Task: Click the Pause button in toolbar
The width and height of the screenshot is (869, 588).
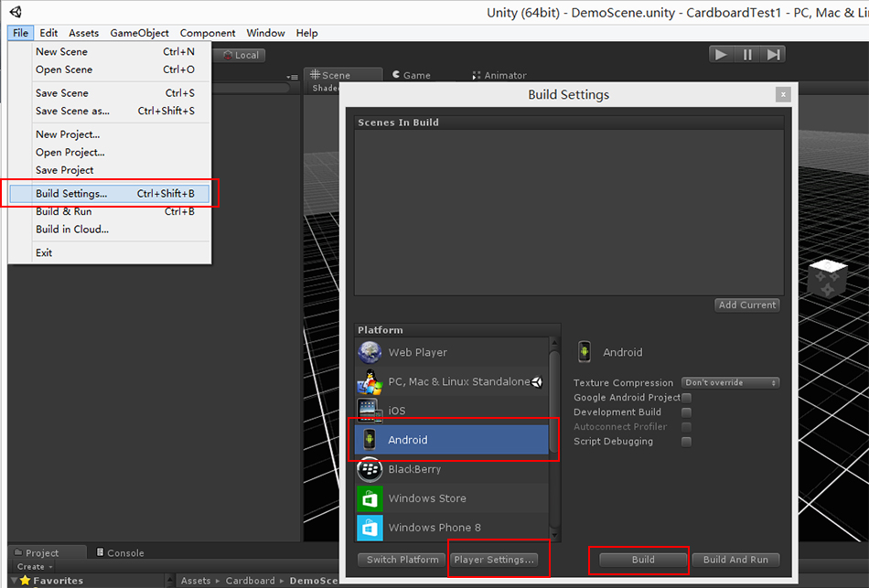Action: (747, 55)
